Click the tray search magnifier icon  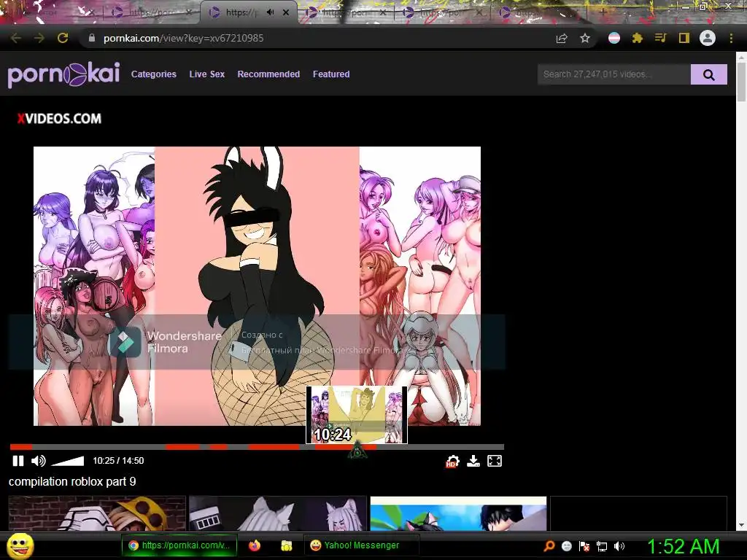pyautogui.click(x=549, y=546)
